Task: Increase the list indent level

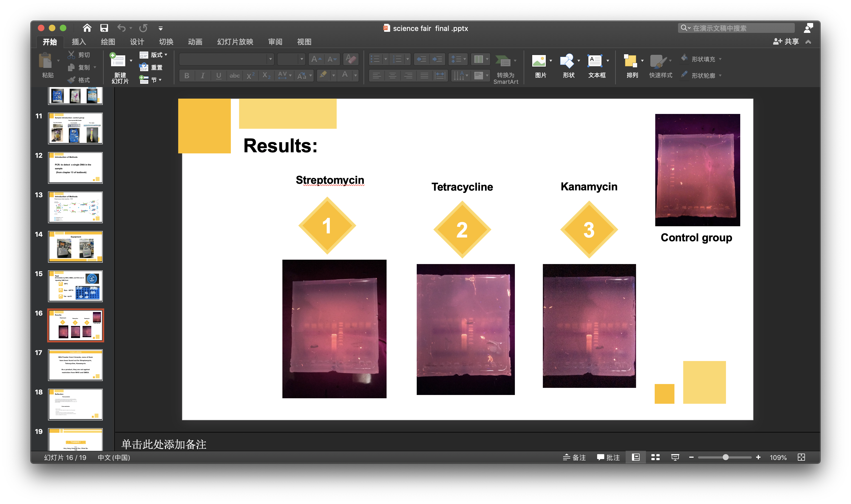Action: (437, 59)
